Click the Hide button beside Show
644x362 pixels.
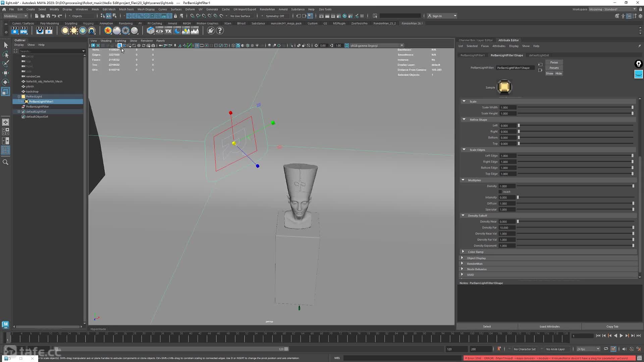(558, 73)
